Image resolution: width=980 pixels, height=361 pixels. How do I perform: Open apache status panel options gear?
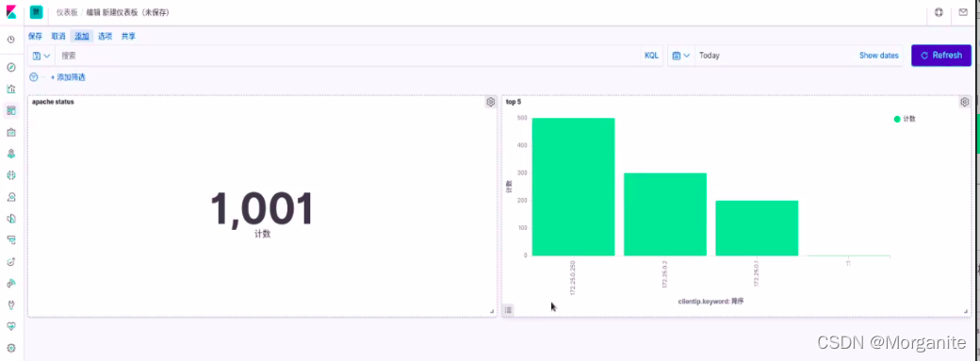coord(491,102)
